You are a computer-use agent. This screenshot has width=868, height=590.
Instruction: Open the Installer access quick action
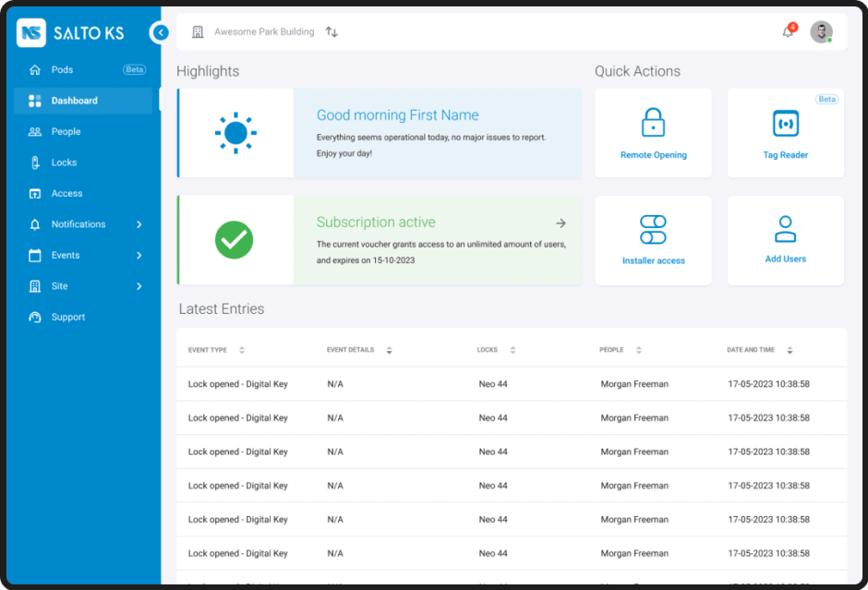(653, 229)
